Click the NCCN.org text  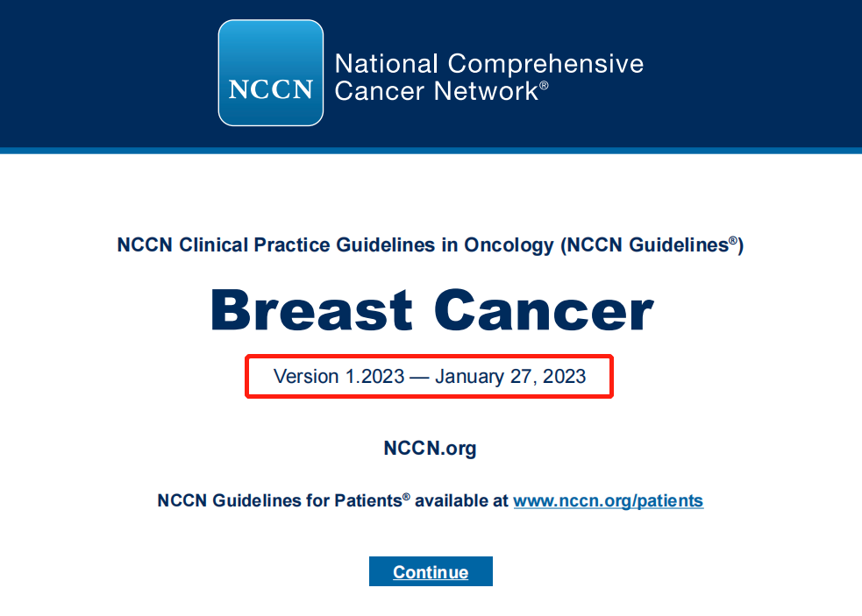tap(430, 449)
